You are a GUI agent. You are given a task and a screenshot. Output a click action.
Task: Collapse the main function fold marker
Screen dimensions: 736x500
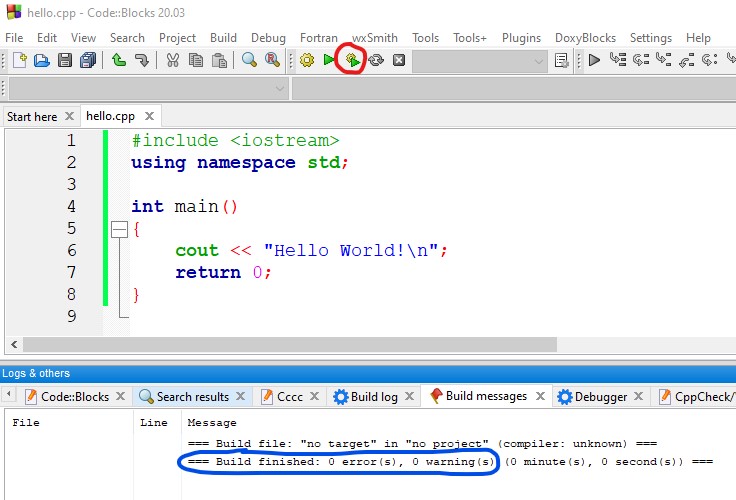click(x=118, y=229)
